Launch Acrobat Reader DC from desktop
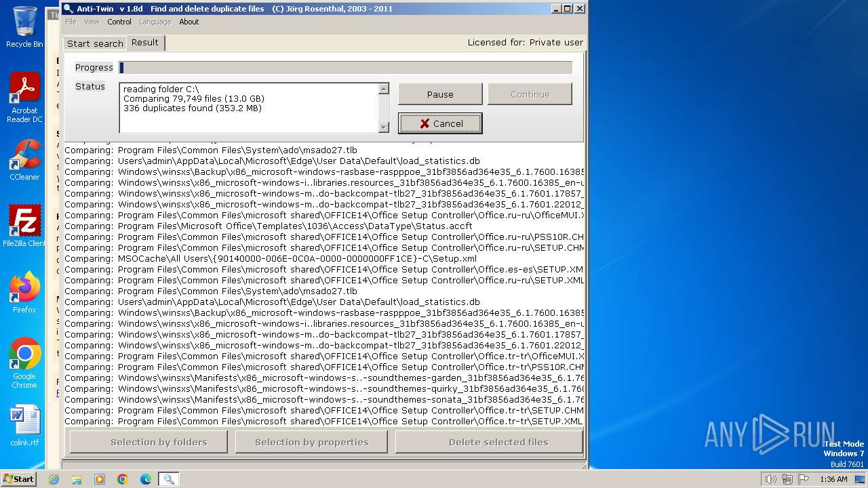The width and height of the screenshot is (868, 488). [x=24, y=98]
